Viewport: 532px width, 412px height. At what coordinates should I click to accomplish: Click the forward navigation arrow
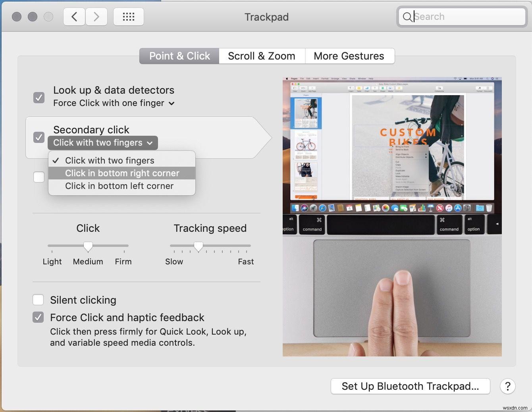point(96,17)
